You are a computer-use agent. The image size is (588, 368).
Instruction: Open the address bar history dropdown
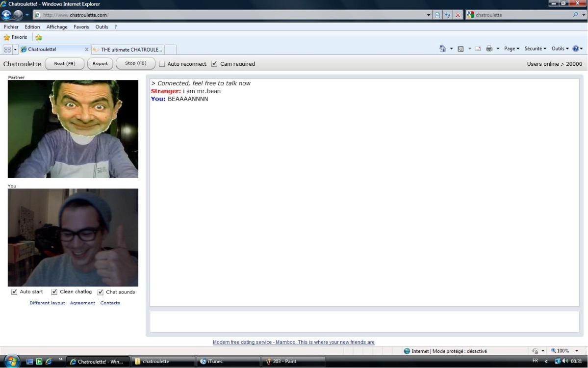(x=429, y=15)
